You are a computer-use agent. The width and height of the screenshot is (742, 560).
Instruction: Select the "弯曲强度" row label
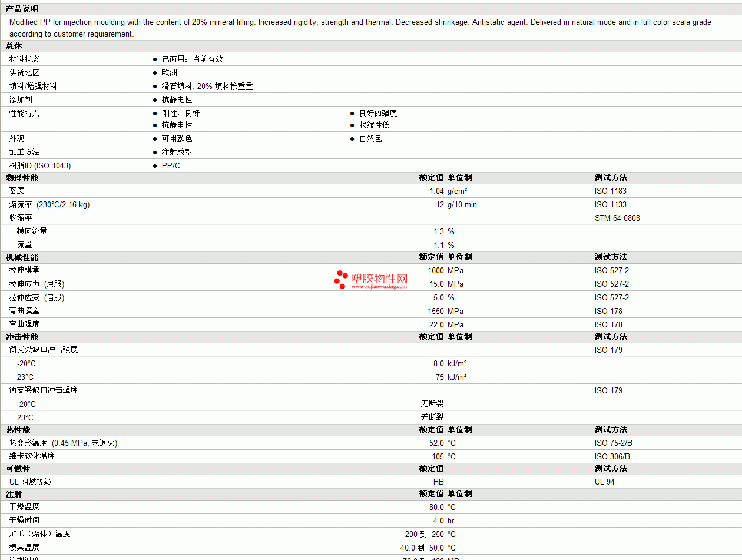coord(25,324)
